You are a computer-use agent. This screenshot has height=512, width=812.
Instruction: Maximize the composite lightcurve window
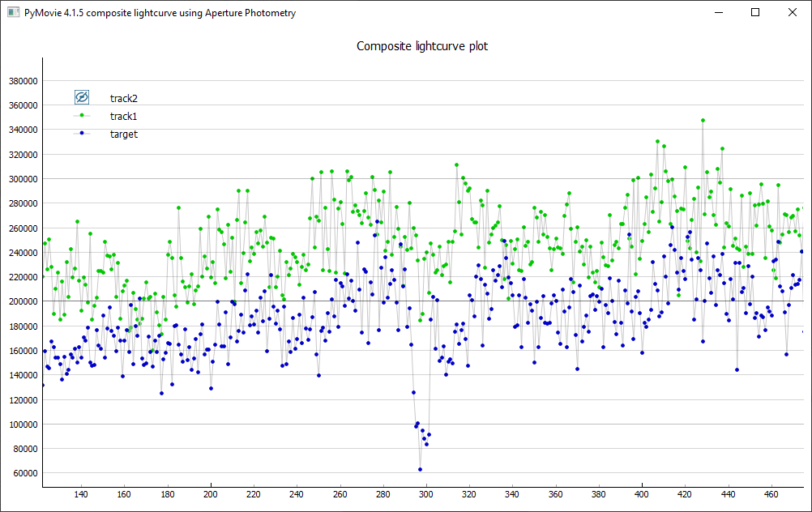755,13
